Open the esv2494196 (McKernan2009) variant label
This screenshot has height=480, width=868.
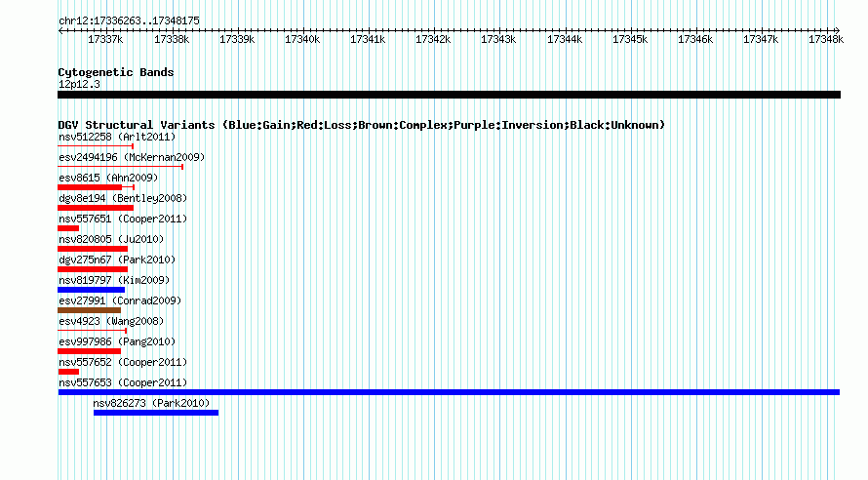(x=132, y=157)
